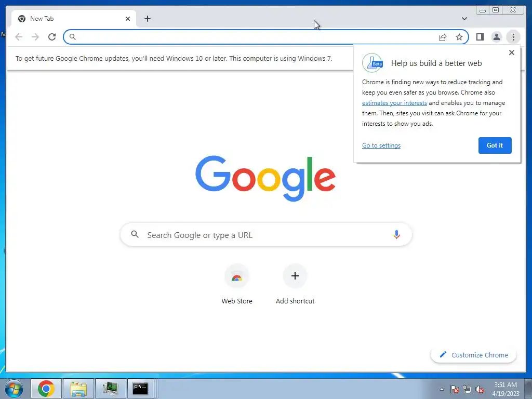This screenshot has width=532, height=399.
Task: Click the magnifier icon in Google search box
Action: 135,234
